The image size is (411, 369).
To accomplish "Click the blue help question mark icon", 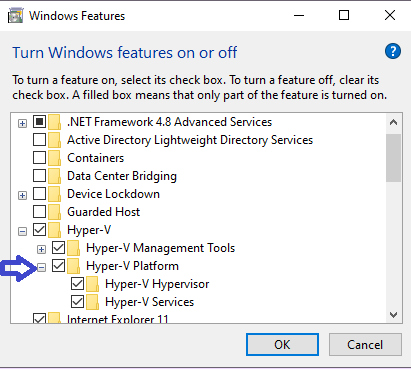I will [x=393, y=51].
